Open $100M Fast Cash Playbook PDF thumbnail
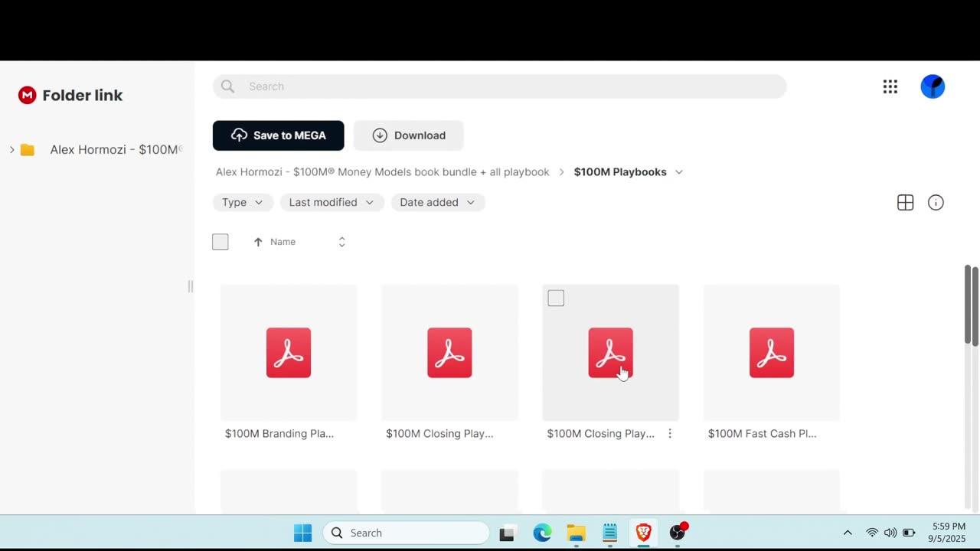The width and height of the screenshot is (980, 551). pyautogui.click(x=772, y=353)
